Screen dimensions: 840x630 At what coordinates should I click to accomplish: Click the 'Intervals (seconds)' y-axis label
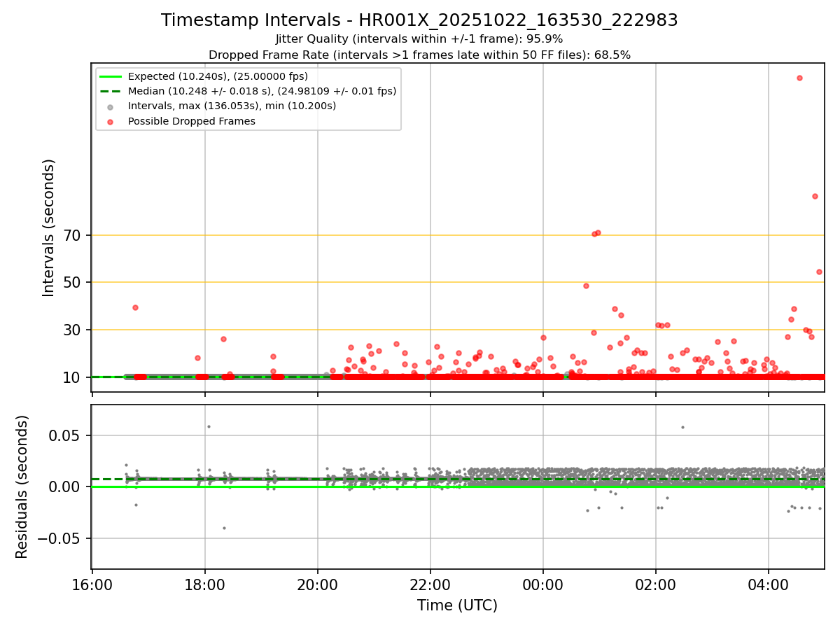(48, 227)
